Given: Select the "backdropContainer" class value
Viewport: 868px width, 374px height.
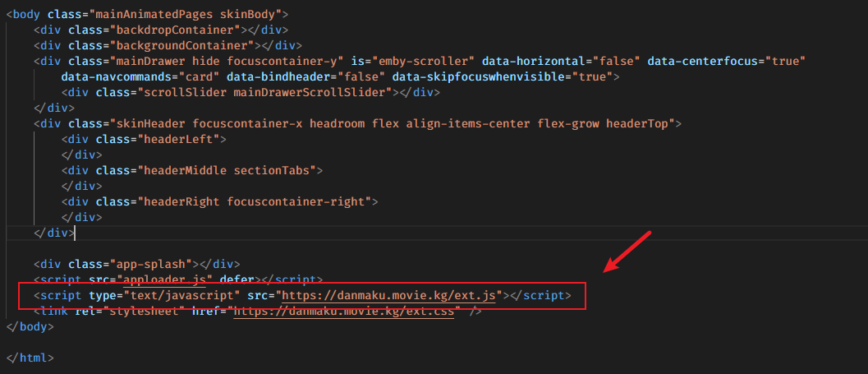Looking at the screenshot, I should click(x=175, y=30).
